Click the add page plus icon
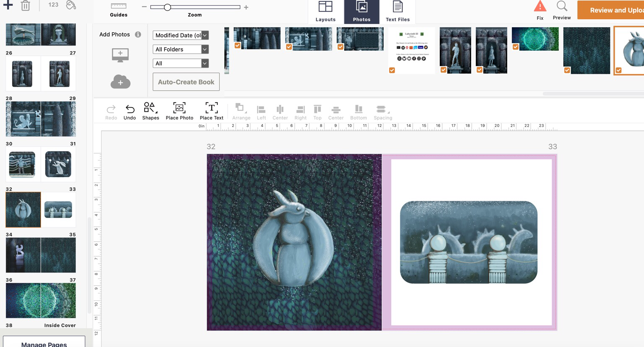Image resolution: width=644 pixels, height=347 pixels. click(x=8, y=5)
